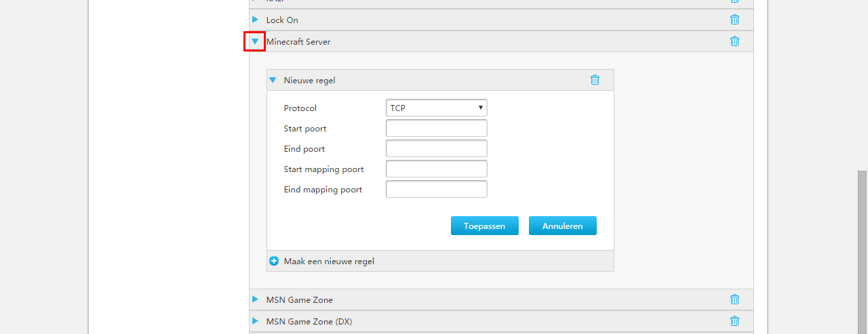The image size is (868, 334).
Task: Click the vertical page scrollbar thumb
Action: coord(862,251)
